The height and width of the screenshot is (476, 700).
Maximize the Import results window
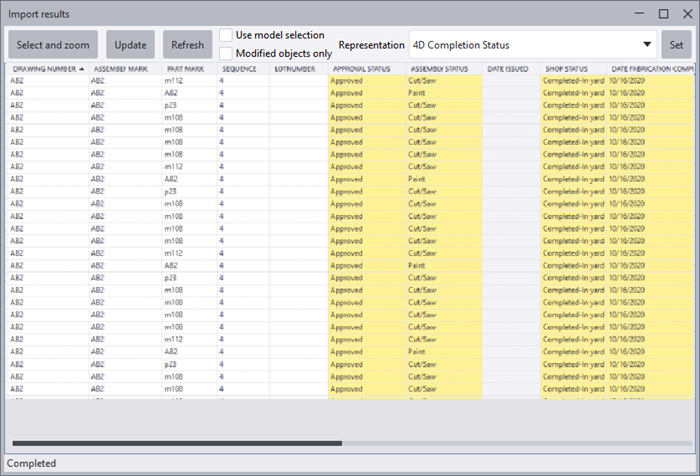point(663,14)
